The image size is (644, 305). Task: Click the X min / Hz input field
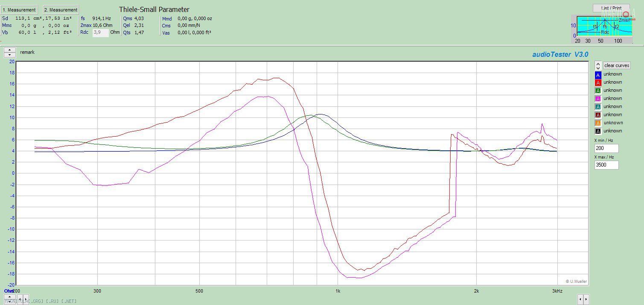coord(606,148)
